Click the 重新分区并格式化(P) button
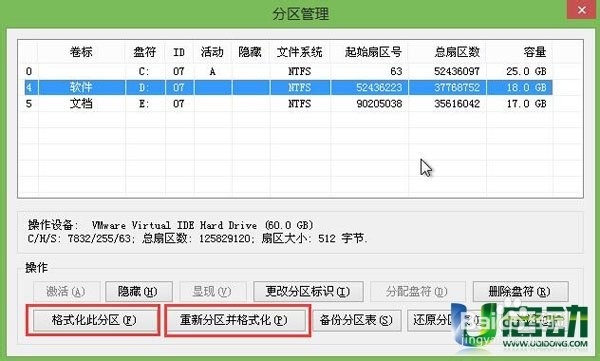The height and width of the screenshot is (361, 600). 234,320
